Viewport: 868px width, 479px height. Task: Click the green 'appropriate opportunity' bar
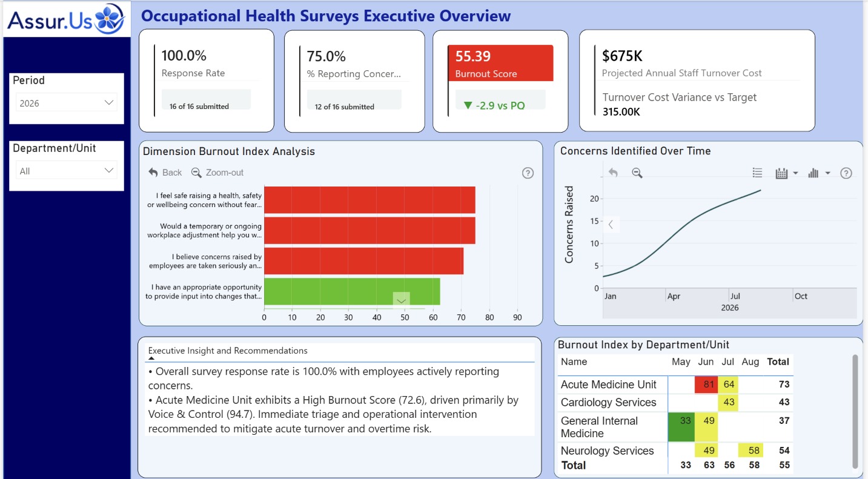[x=352, y=291]
